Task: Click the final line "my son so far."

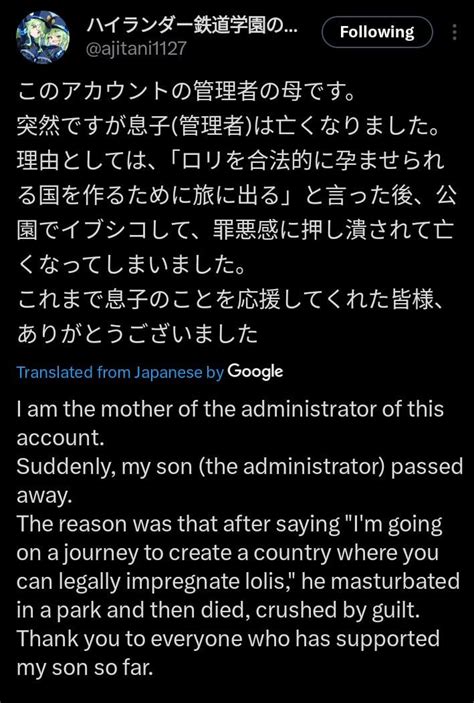Action: point(85,668)
